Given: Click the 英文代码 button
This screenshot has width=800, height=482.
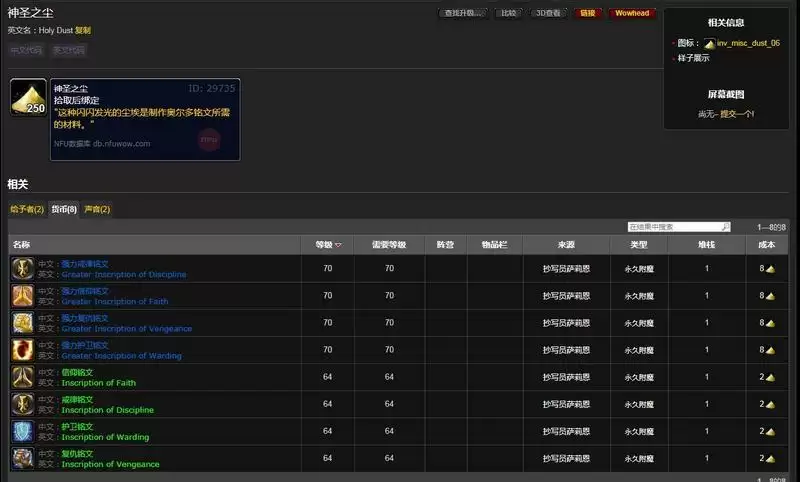Looking at the screenshot, I should click(69, 50).
